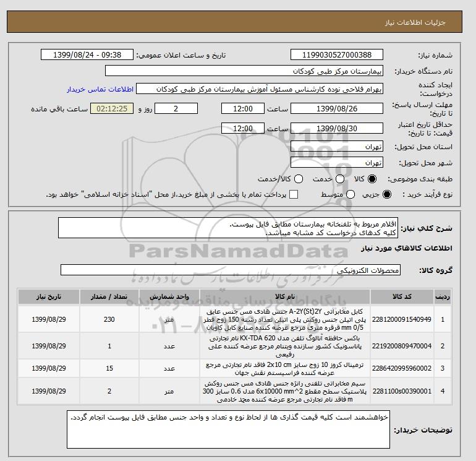Viewport: 476px width, 461px height.
Task: Click the general need description text box
Action: point(228,228)
